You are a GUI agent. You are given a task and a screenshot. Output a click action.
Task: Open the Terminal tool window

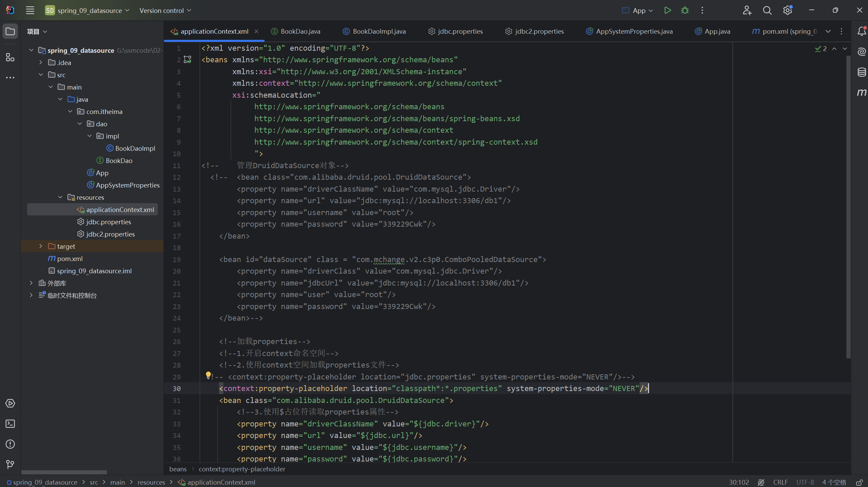pyautogui.click(x=10, y=424)
